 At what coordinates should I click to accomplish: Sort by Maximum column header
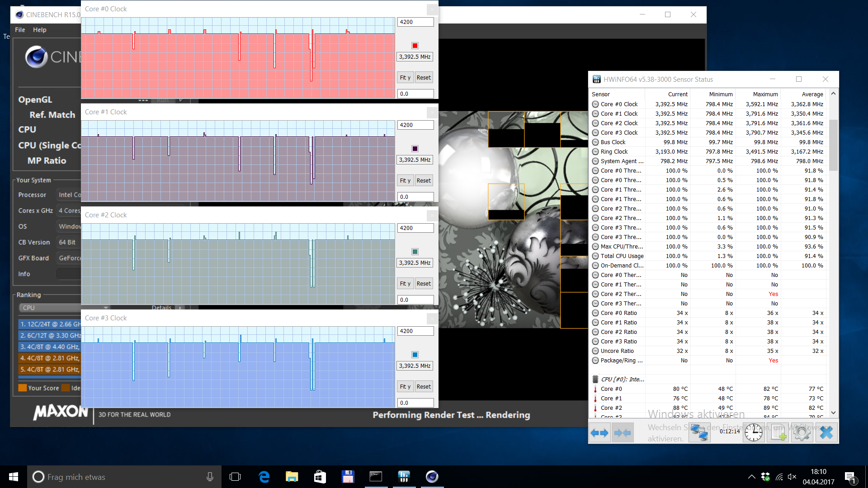click(x=765, y=94)
